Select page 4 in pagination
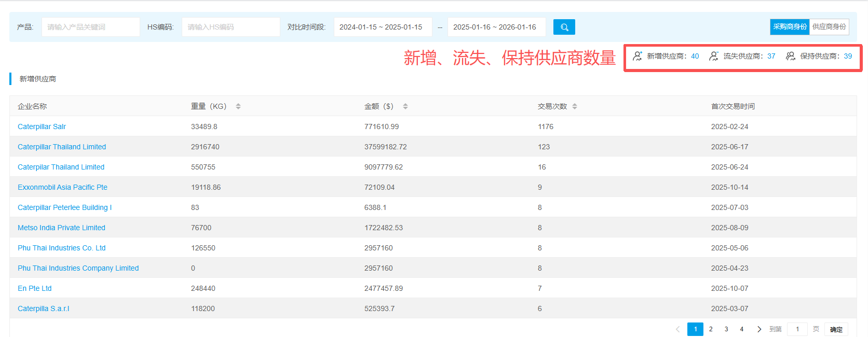 pyautogui.click(x=742, y=329)
